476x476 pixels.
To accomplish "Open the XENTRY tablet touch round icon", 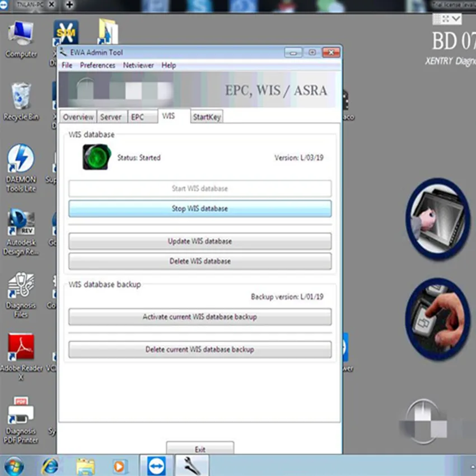I will tap(437, 218).
